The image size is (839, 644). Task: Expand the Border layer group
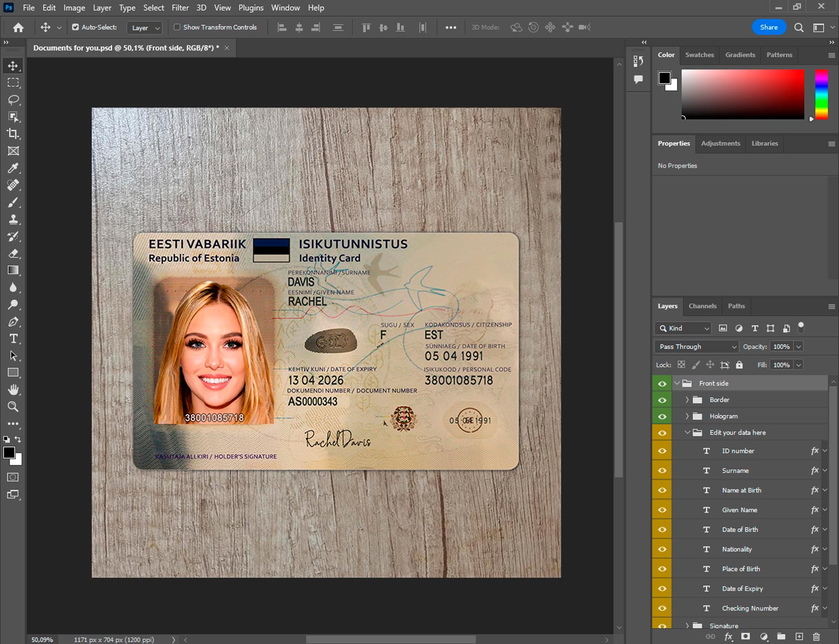687,400
